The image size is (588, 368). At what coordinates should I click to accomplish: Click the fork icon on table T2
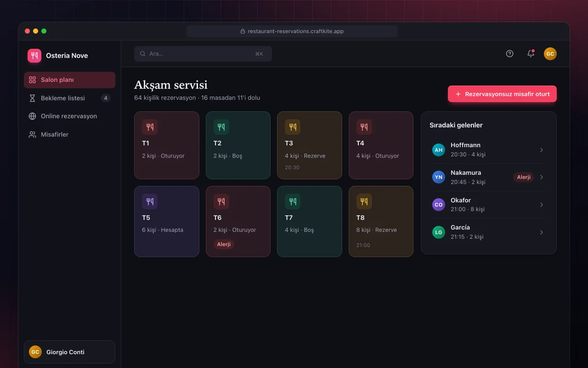(221, 127)
